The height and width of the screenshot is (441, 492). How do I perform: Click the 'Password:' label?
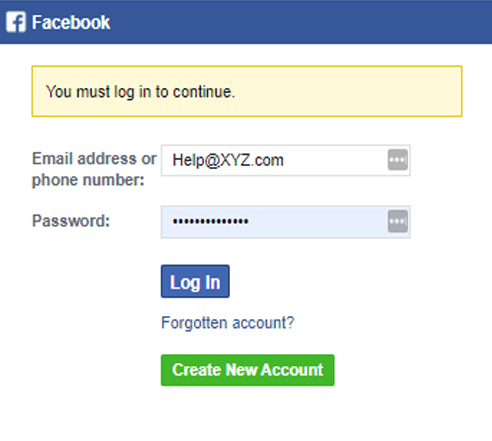(x=71, y=221)
